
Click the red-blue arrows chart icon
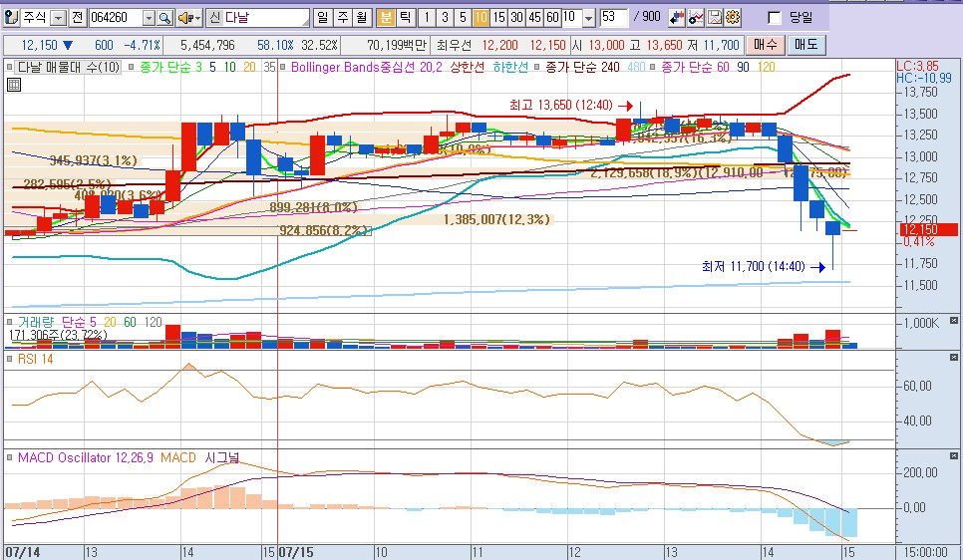point(678,18)
